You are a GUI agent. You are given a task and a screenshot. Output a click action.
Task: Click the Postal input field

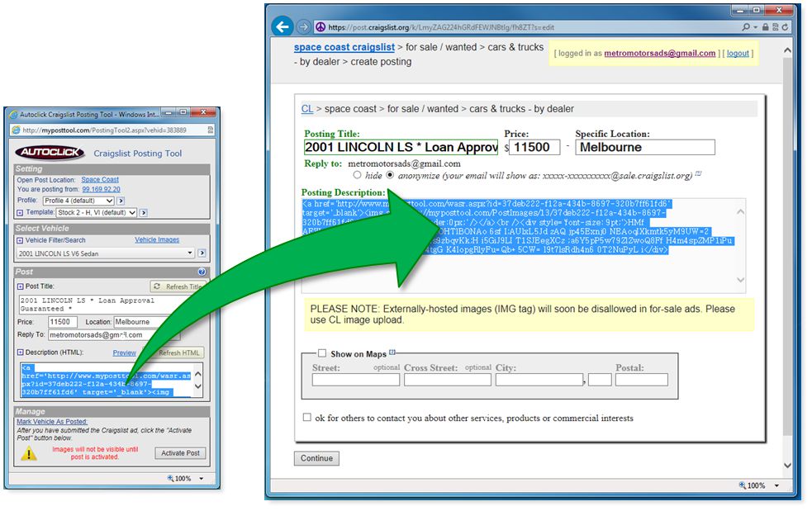(x=642, y=380)
